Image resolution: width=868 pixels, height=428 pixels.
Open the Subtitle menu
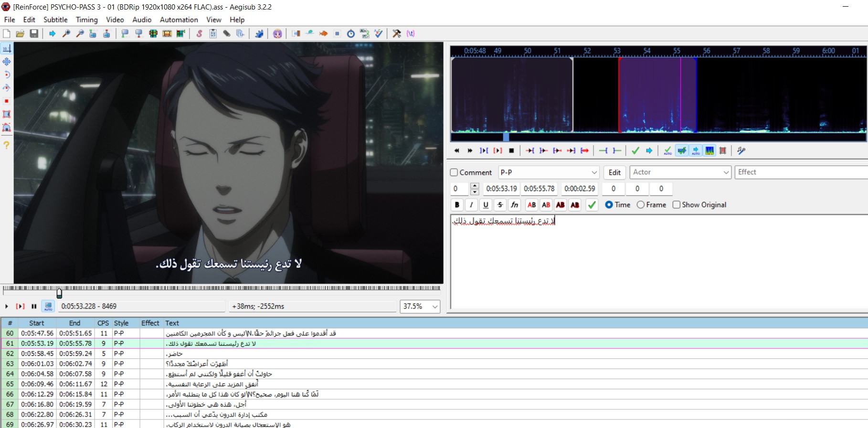(55, 20)
